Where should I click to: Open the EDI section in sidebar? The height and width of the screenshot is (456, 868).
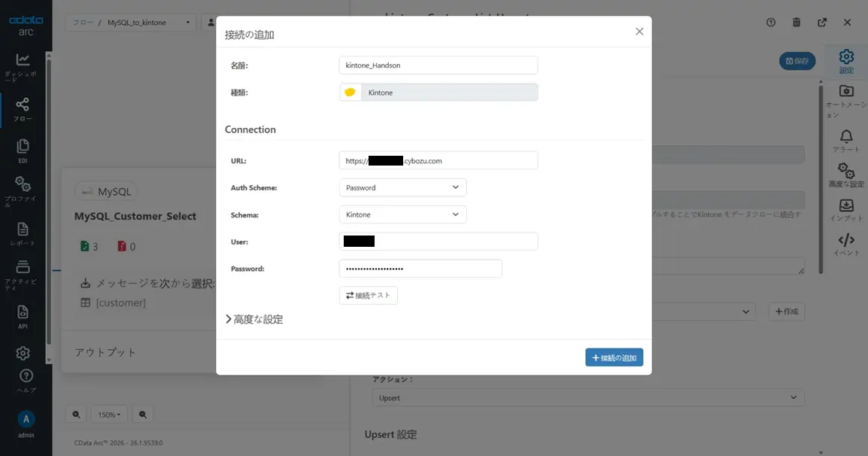click(22, 150)
